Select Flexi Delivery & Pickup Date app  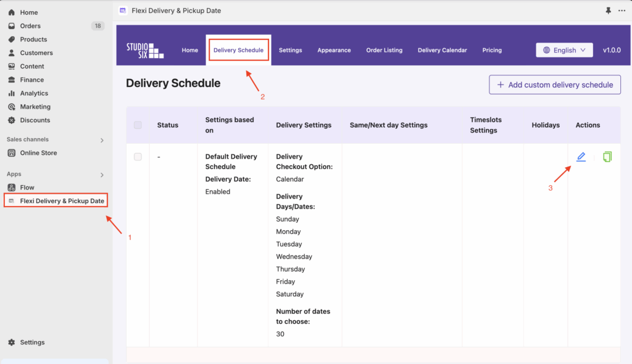pyautogui.click(x=62, y=201)
